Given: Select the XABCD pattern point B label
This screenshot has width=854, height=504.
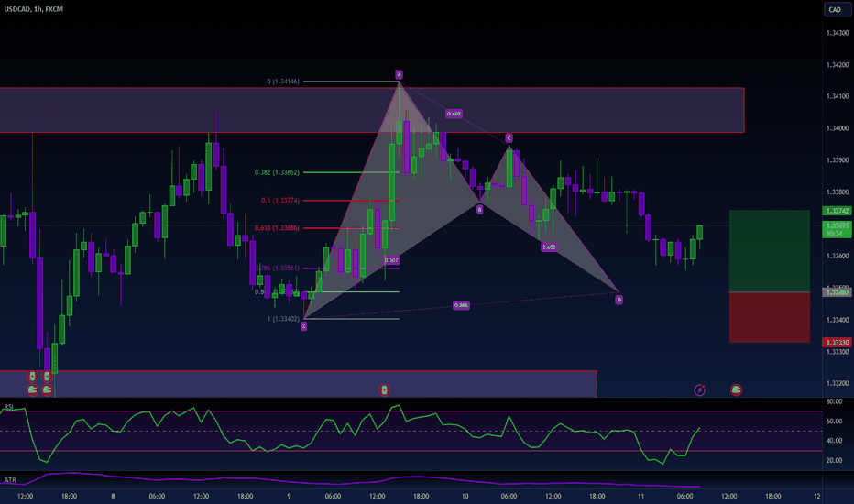Looking at the screenshot, I should 479,209.
